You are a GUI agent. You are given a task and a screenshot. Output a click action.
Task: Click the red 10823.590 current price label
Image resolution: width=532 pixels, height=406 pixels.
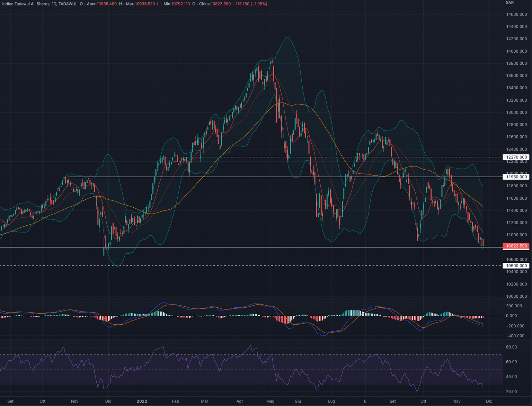tap(516, 246)
